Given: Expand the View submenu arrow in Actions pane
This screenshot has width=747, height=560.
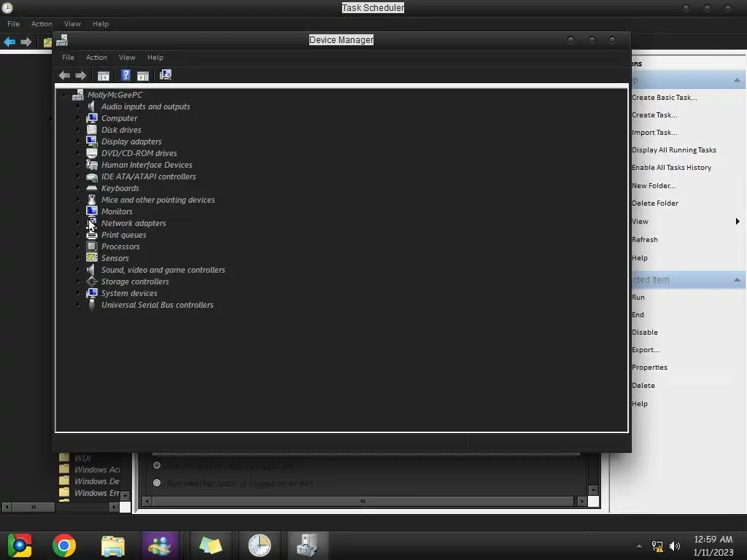Looking at the screenshot, I should (738, 221).
